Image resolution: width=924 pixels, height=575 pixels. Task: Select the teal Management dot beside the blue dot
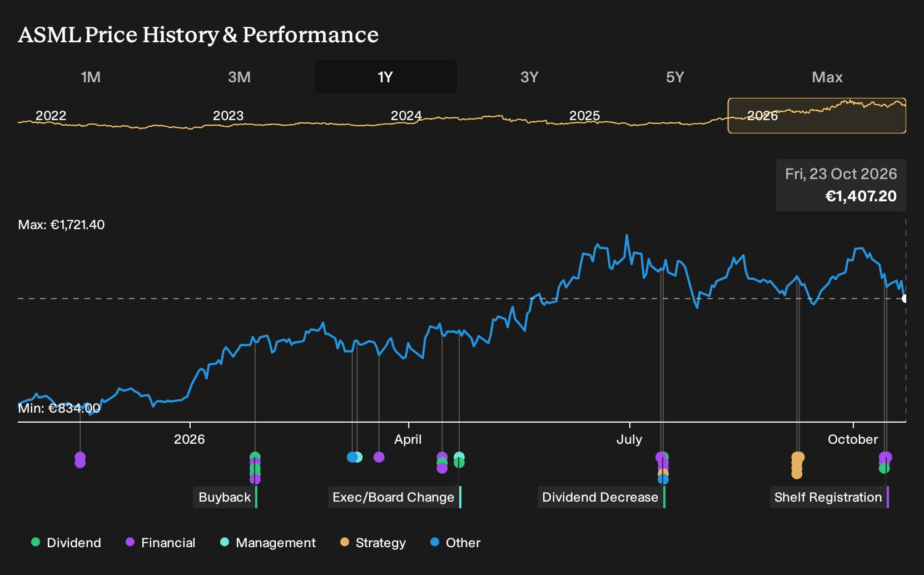pos(359,457)
